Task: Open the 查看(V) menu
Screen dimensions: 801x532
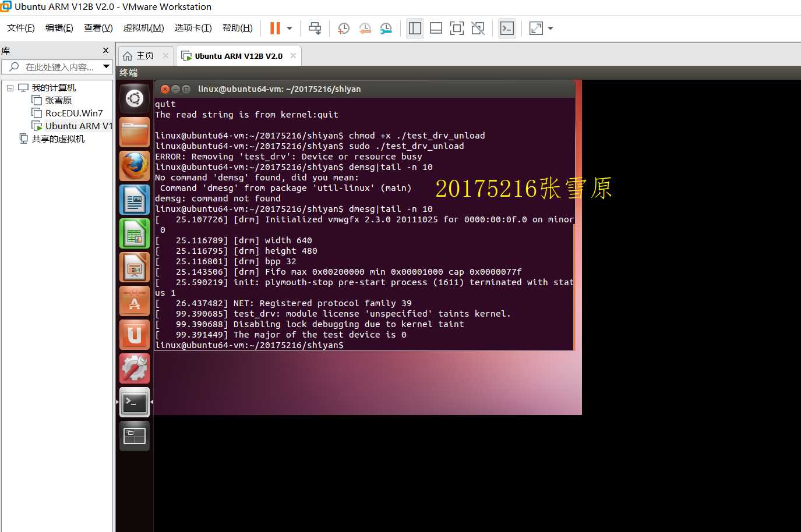Action: 98,28
